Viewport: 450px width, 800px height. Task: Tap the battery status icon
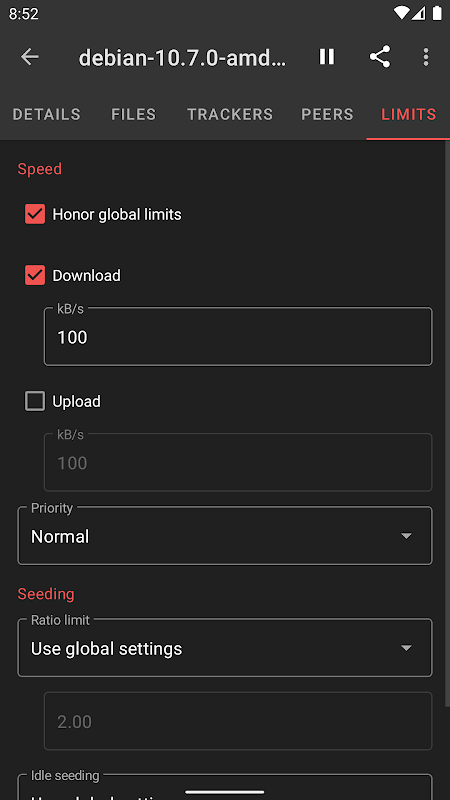[437, 13]
